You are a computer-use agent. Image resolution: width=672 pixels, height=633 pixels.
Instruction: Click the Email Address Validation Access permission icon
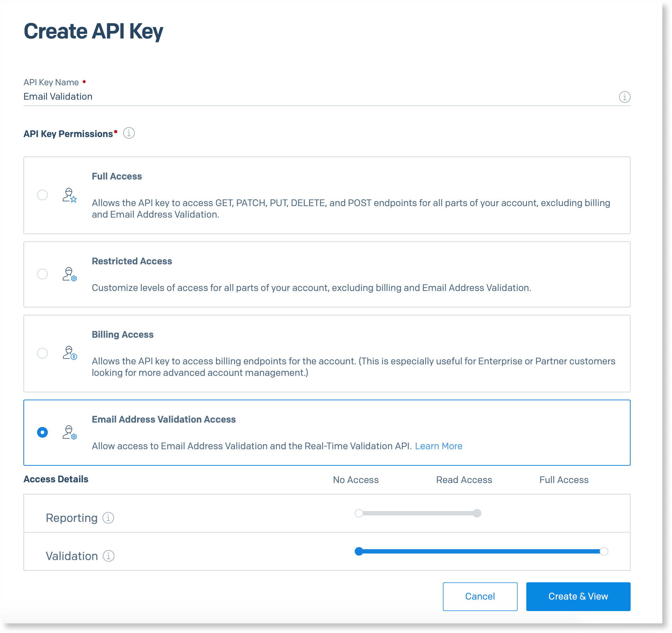69,433
